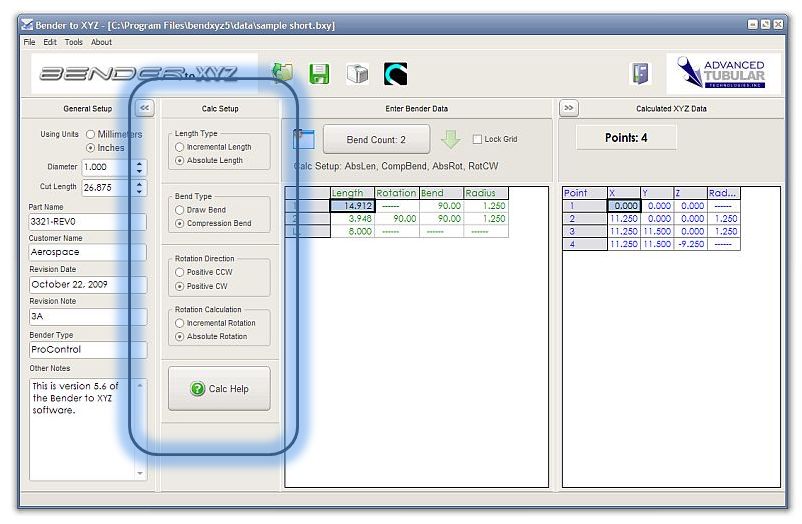Open the About menu

coord(102,42)
